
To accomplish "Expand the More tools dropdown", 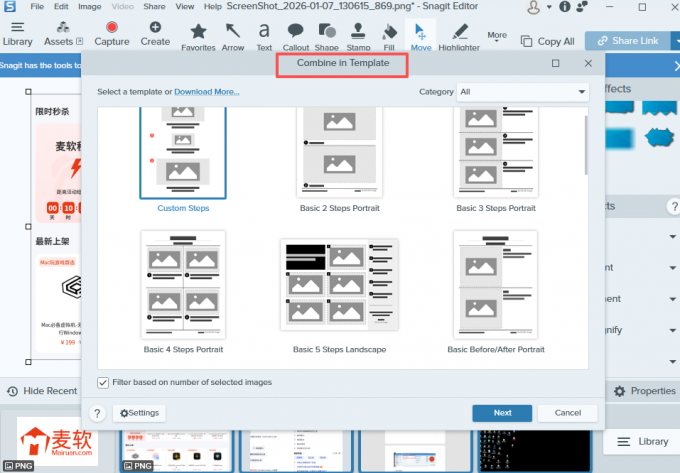I will point(497,36).
